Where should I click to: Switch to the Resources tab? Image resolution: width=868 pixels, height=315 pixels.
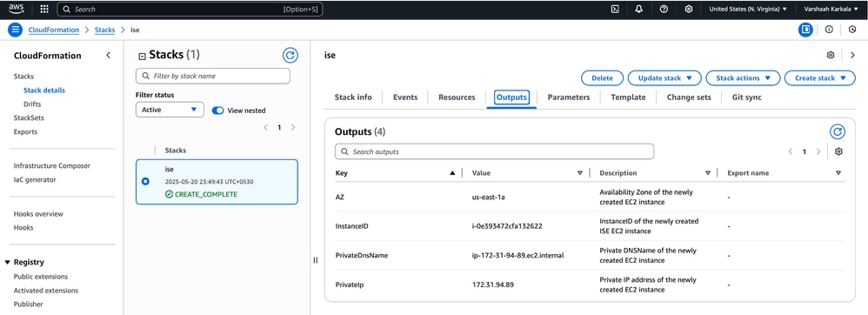pos(457,97)
